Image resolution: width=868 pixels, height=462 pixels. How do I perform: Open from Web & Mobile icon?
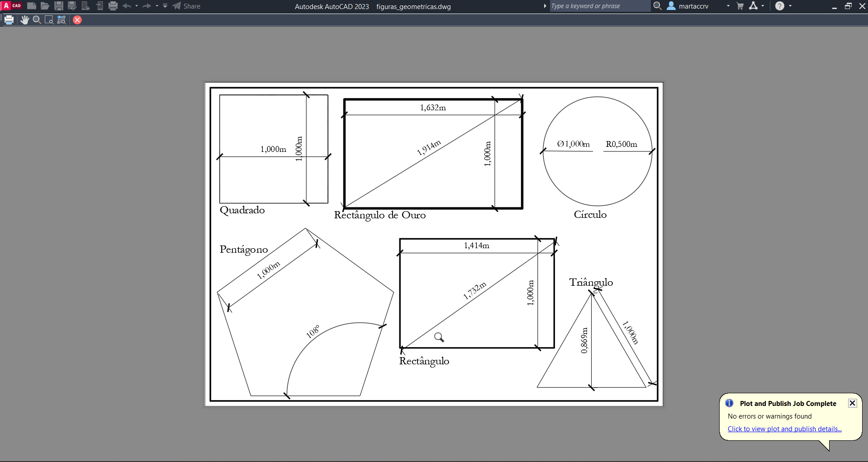tap(85, 6)
